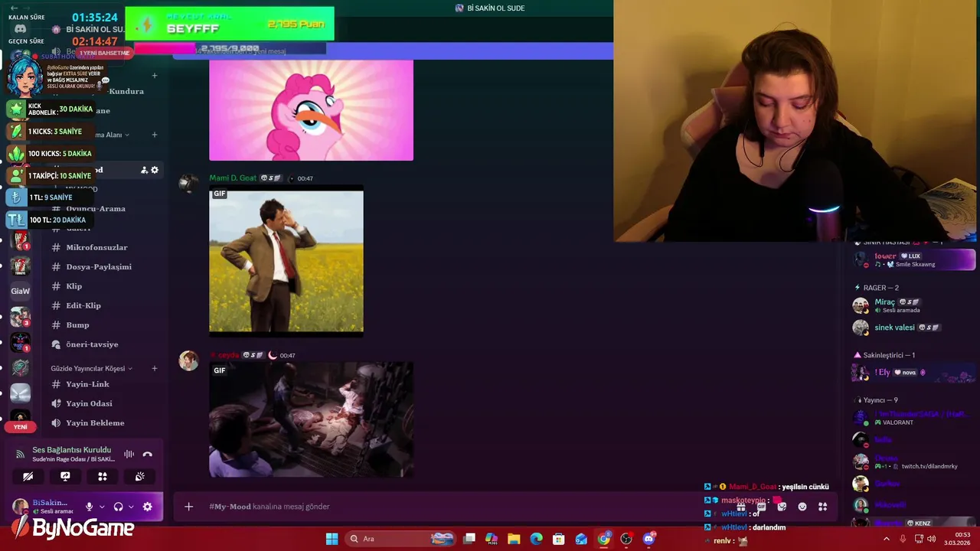Open microphone input options arrow
980x551 pixels.
coord(102,507)
